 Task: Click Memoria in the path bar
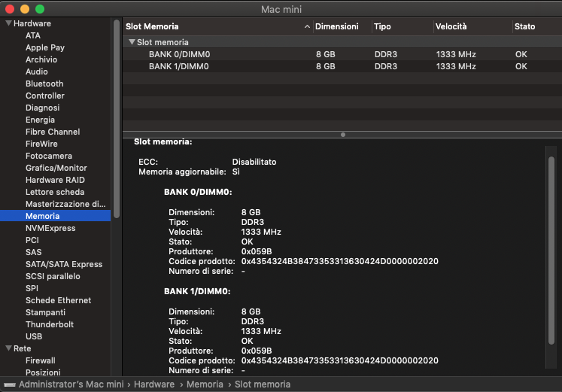205,384
